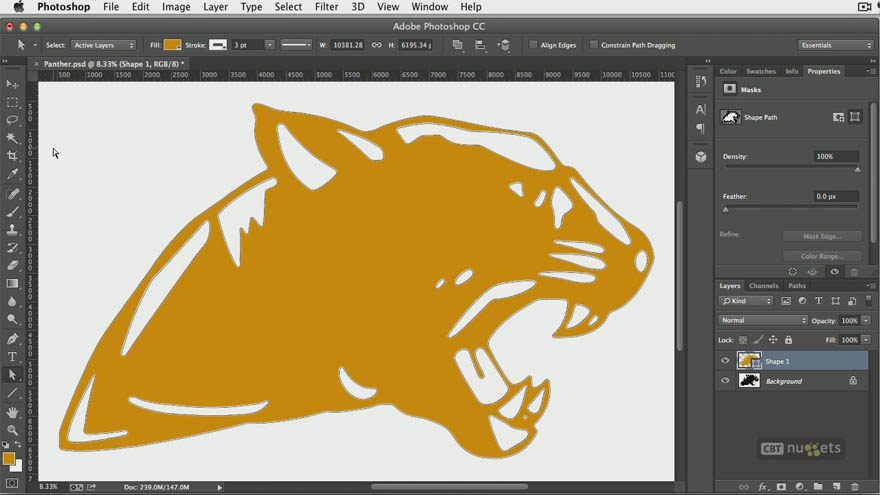Open stroke width dropdown
Screen dimensions: 880x495
click(x=269, y=45)
